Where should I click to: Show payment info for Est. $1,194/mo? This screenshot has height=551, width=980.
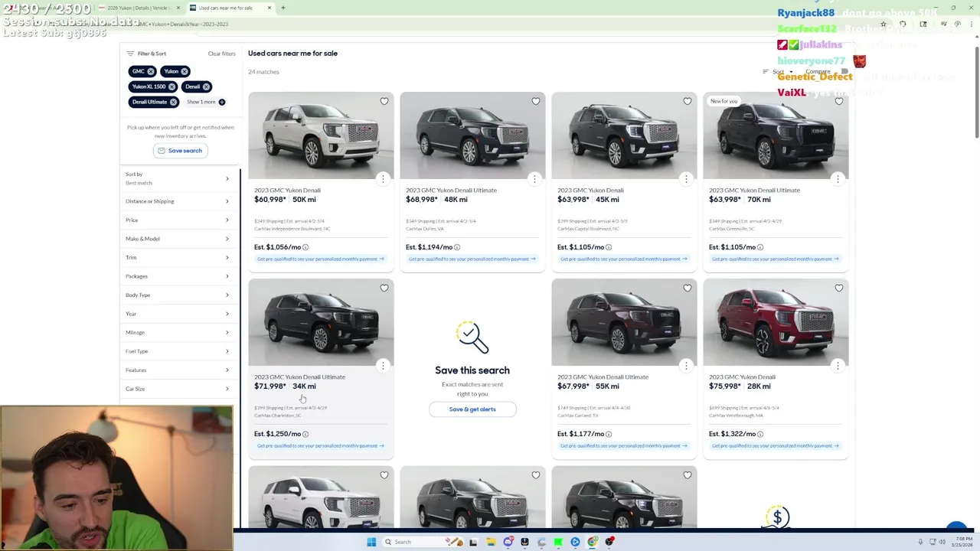pyautogui.click(x=457, y=247)
